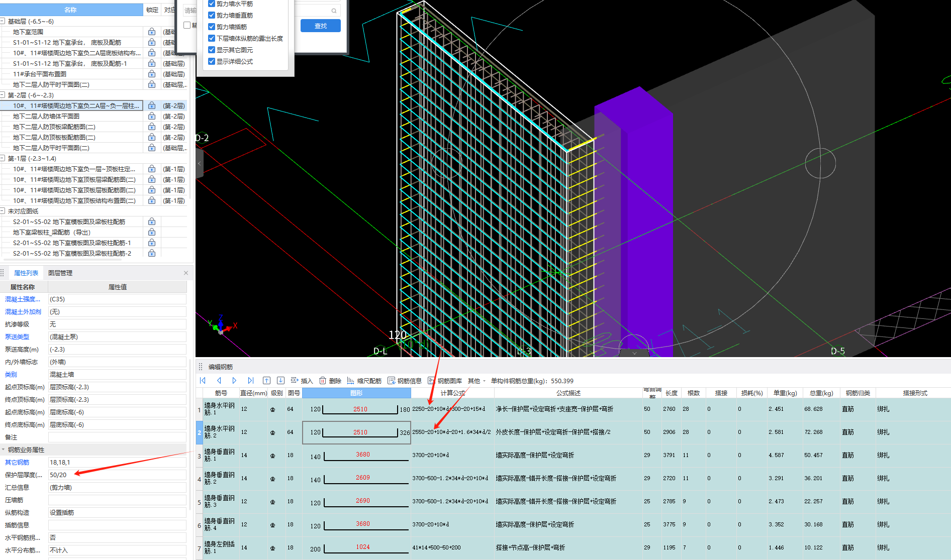
Task: Toggle lock for 地下室梁板柱_梁配筋（导出）
Action: point(152,232)
